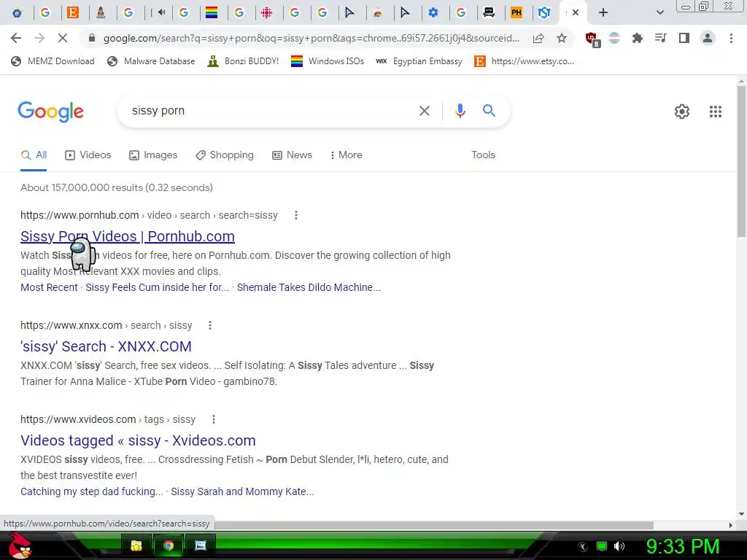
Task: Switch to Images results
Action: (x=153, y=155)
